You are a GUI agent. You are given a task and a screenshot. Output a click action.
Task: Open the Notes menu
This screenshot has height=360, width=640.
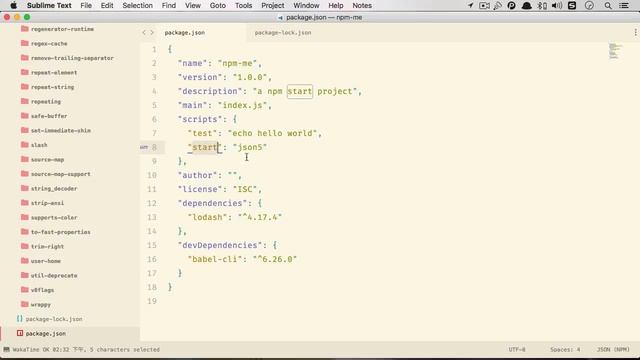(362, 5)
